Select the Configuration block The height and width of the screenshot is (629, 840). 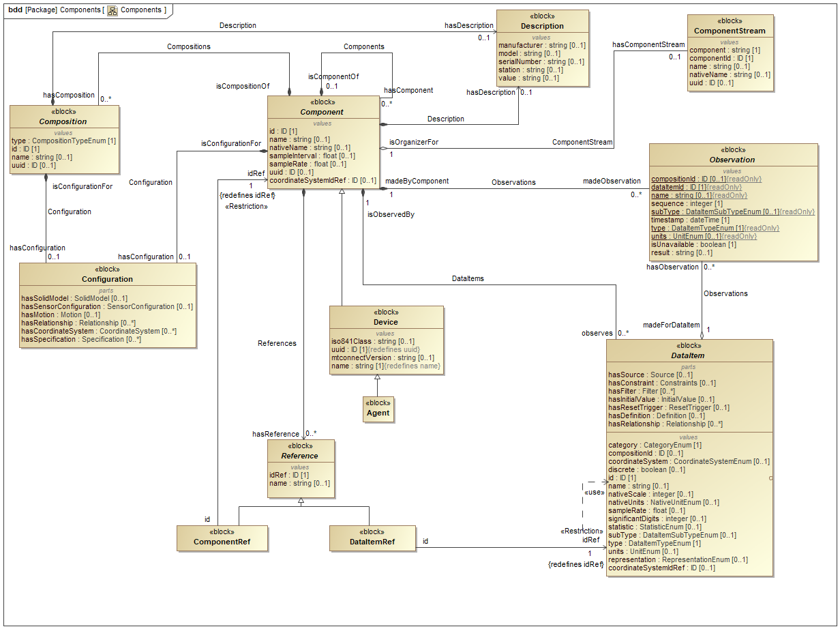click(x=108, y=278)
